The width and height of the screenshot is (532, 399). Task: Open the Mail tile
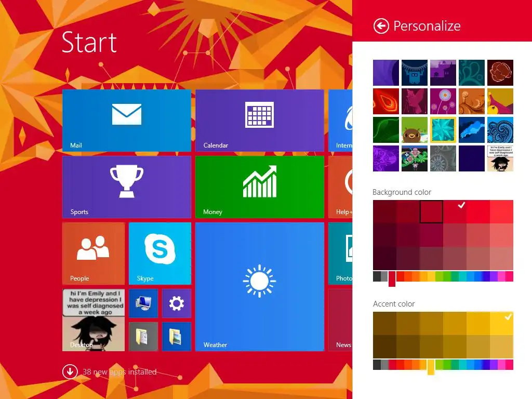pos(127,121)
